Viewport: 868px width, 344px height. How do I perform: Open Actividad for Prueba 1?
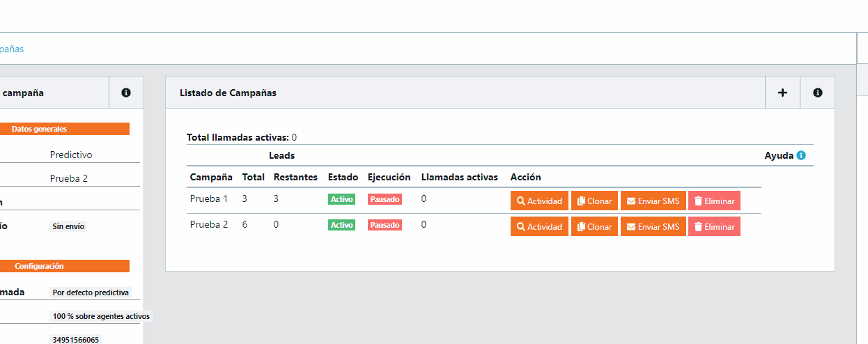point(539,201)
